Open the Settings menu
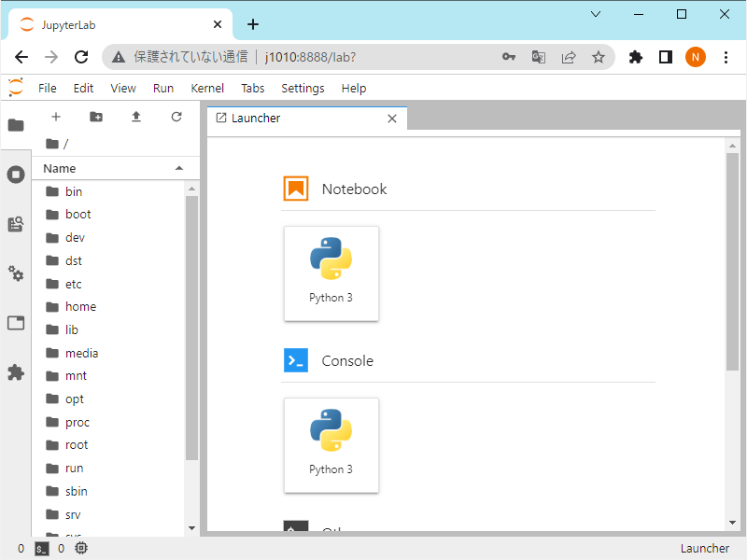This screenshot has width=747, height=560. [x=303, y=89]
